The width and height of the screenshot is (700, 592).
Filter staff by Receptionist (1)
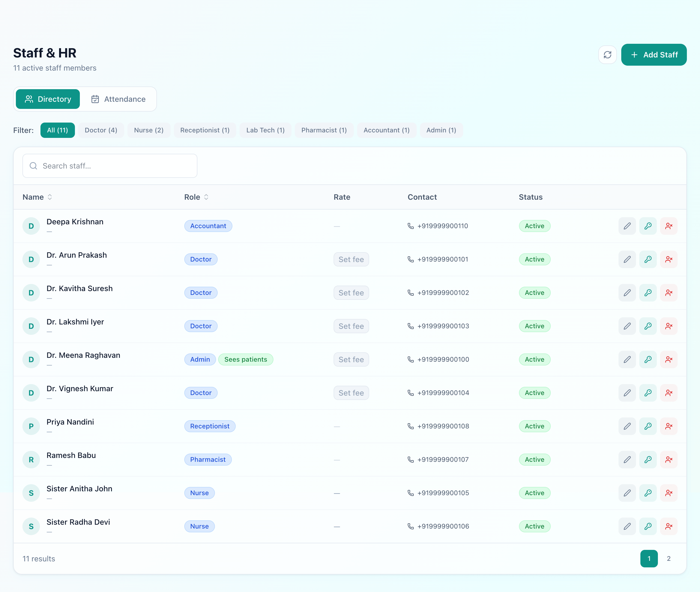click(x=205, y=130)
